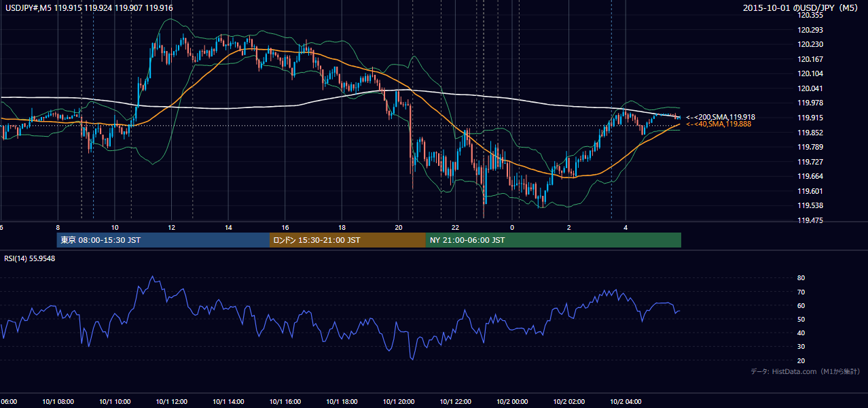Click the 10/2 02:00 time label
This screenshot has width=868, height=408.
point(568,402)
